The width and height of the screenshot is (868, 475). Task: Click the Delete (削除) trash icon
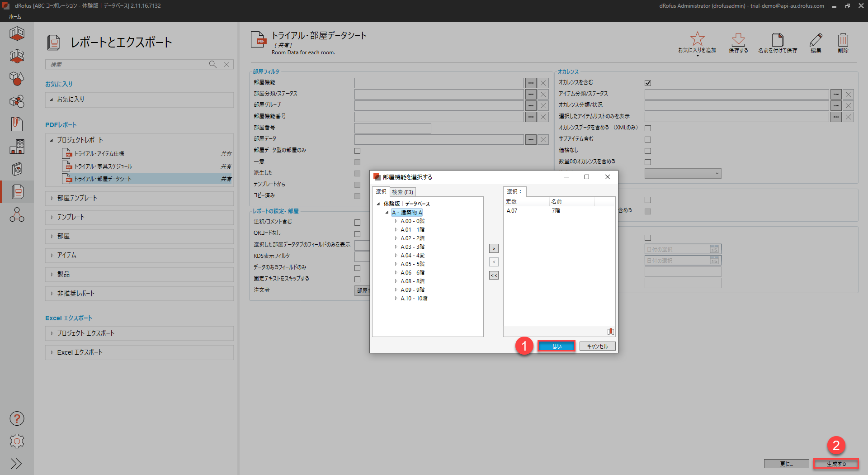pyautogui.click(x=843, y=39)
